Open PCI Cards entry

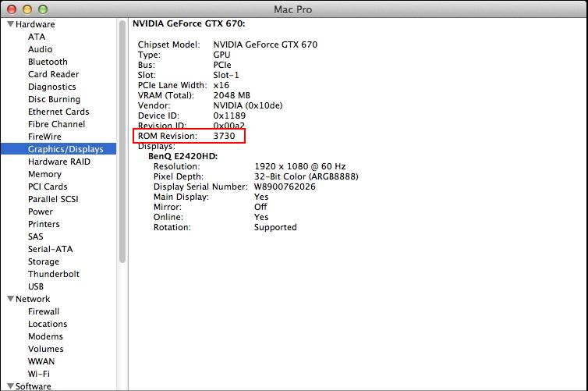pyautogui.click(x=48, y=187)
